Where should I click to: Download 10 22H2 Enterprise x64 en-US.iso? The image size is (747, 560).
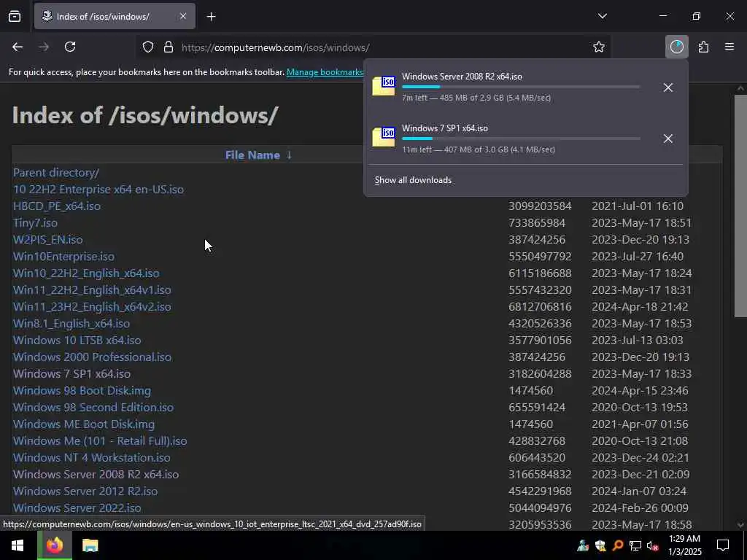pyautogui.click(x=98, y=190)
